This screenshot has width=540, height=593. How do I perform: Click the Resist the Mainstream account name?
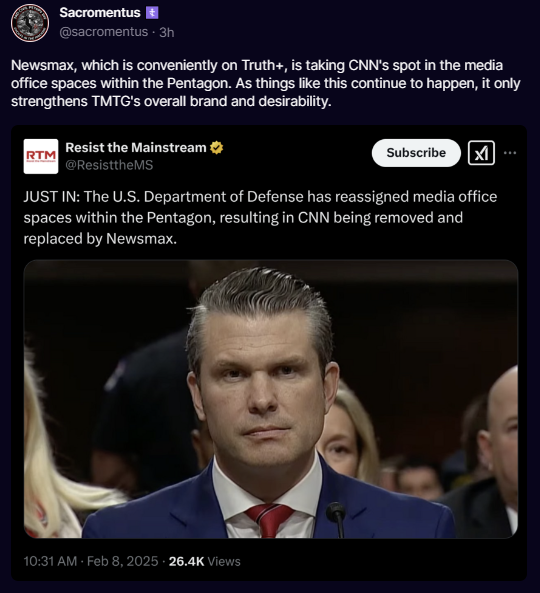[x=136, y=147]
